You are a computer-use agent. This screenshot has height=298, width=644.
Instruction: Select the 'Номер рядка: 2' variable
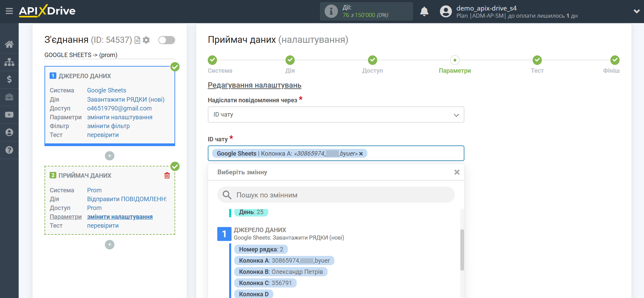(x=261, y=249)
